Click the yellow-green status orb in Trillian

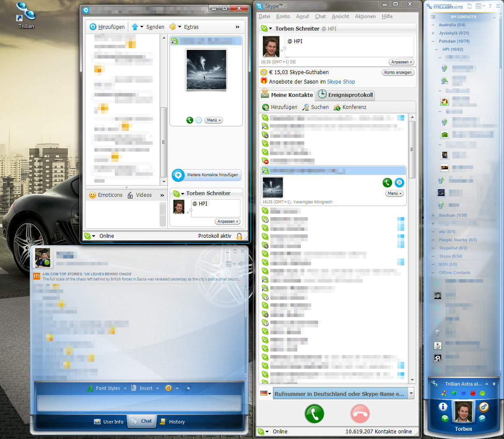(482, 393)
